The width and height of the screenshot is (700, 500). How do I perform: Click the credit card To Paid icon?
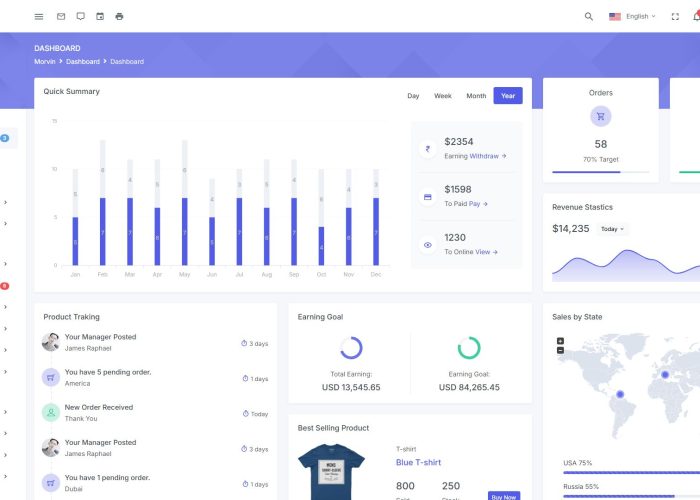pyautogui.click(x=428, y=197)
